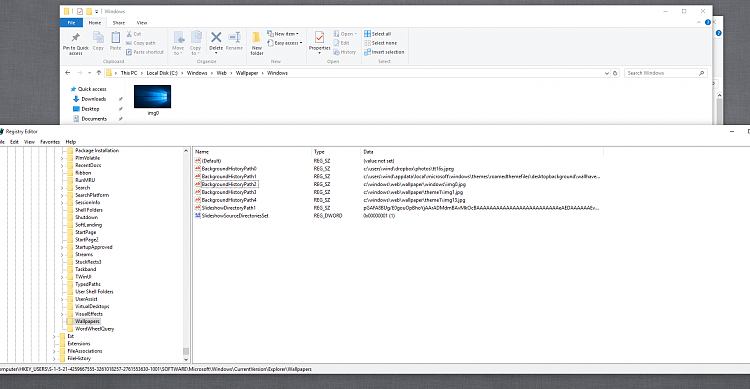Open the Recent locations dropdown arrow
This screenshot has width=750, height=389.
[x=89, y=73]
